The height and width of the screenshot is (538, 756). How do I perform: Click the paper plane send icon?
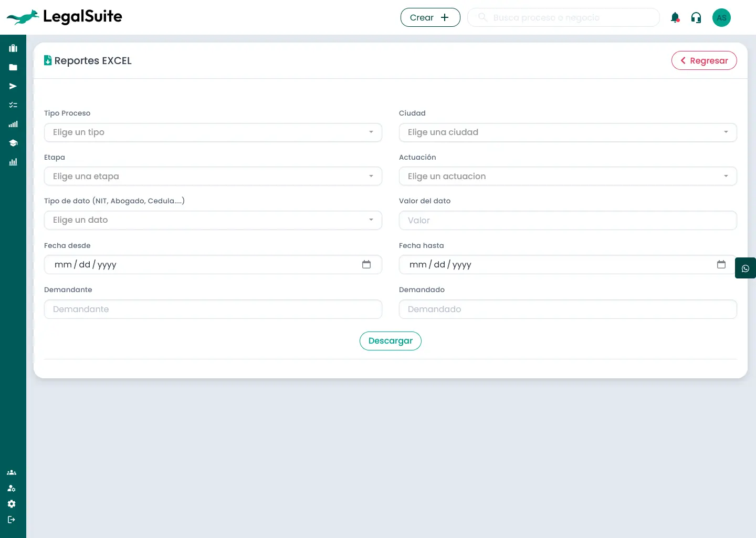tap(13, 86)
